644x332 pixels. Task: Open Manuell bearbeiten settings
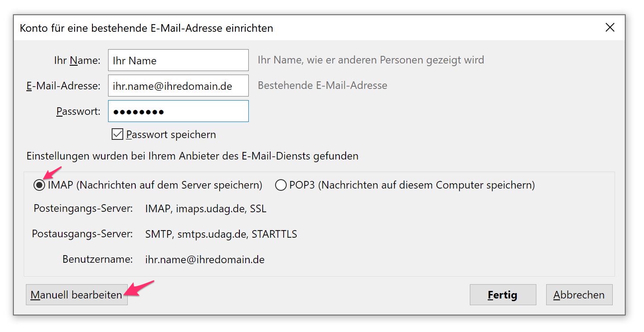pos(77,295)
